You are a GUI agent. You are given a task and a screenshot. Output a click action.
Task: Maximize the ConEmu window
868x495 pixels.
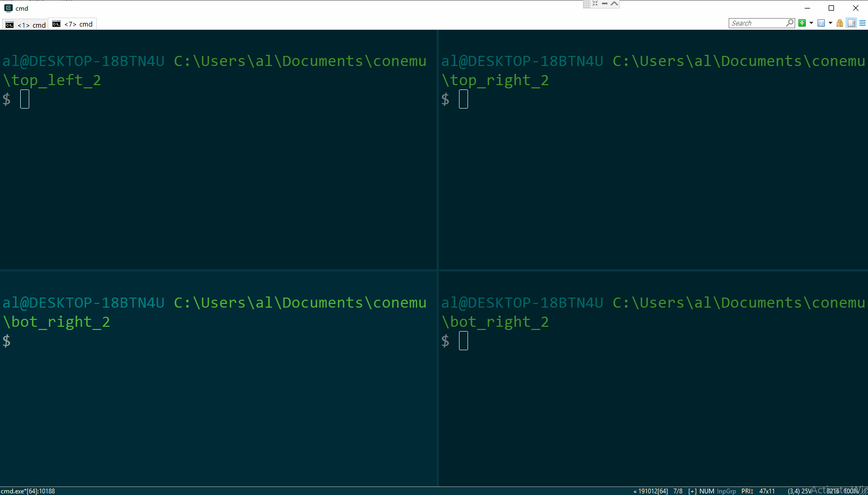tap(831, 8)
